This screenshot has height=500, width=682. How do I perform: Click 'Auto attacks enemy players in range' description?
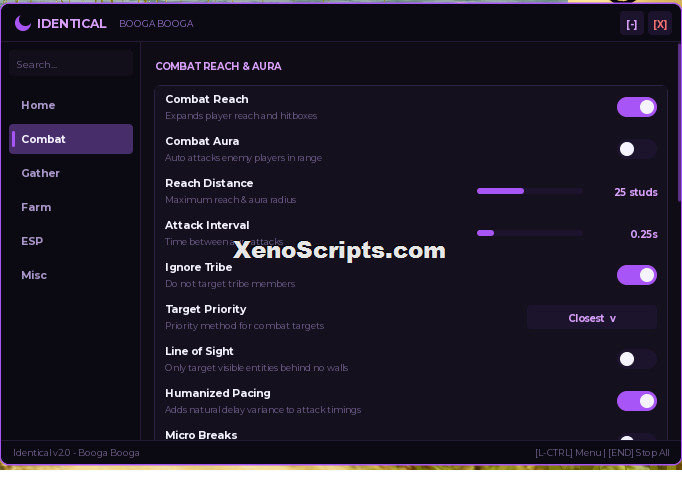coord(243,157)
